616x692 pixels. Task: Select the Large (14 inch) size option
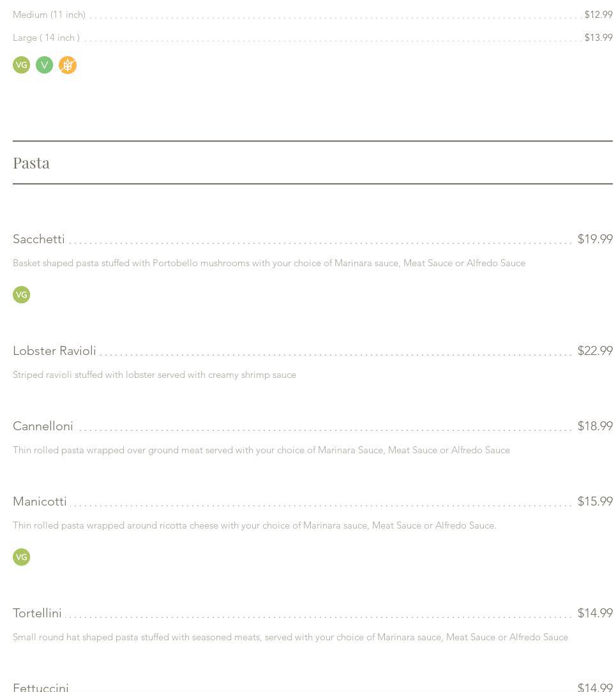tap(46, 38)
